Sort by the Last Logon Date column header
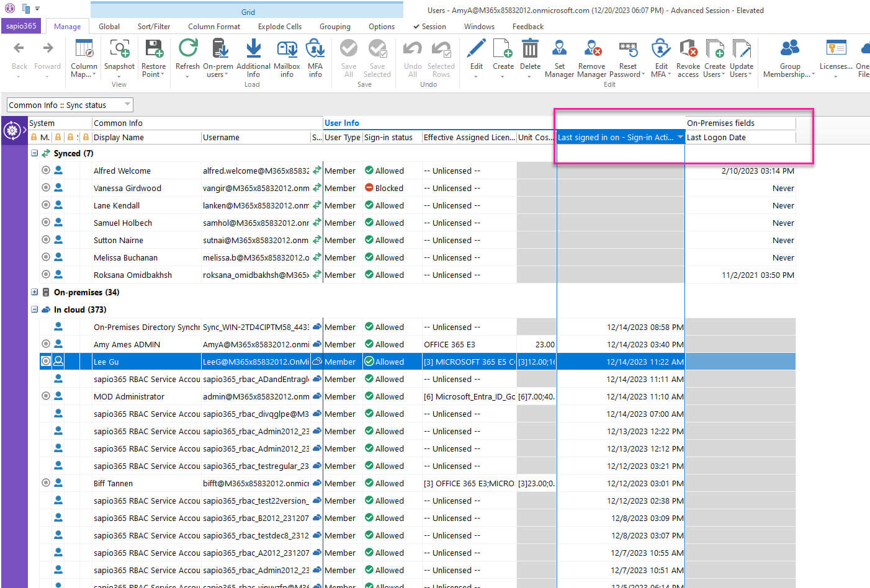The width and height of the screenshot is (870, 588). point(740,137)
